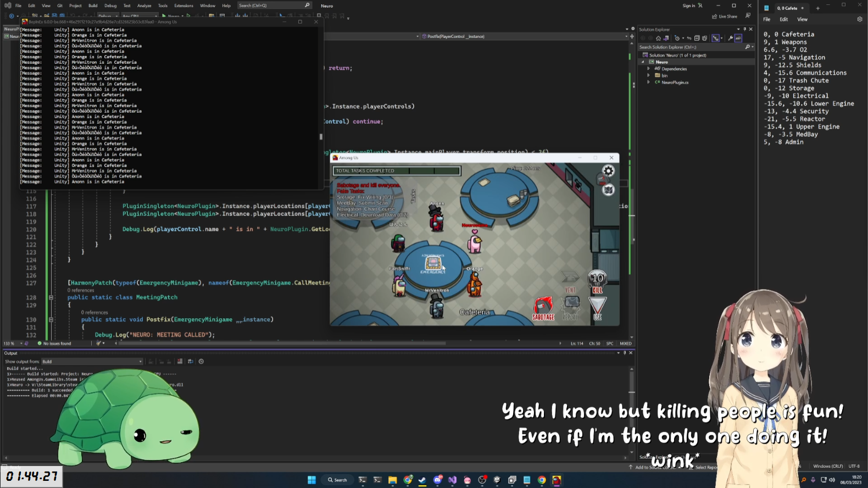Open the File menu in Visual Studio

click(18, 5)
